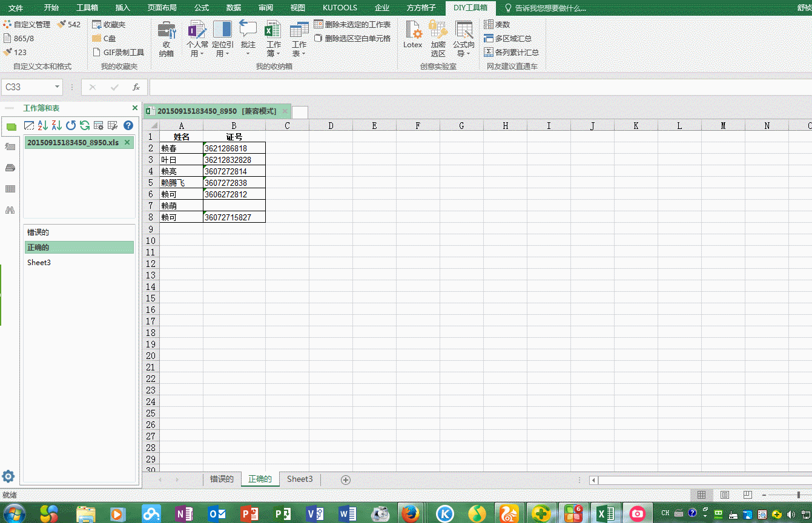Sort workbooks ascending A-Z in pane
The height and width of the screenshot is (523, 812).
point(43,125)
